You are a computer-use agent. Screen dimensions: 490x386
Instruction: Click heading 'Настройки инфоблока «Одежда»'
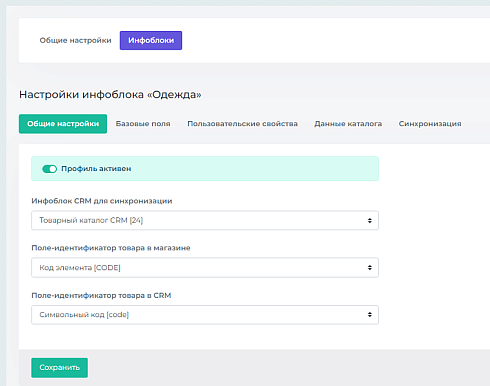[110, 94]
